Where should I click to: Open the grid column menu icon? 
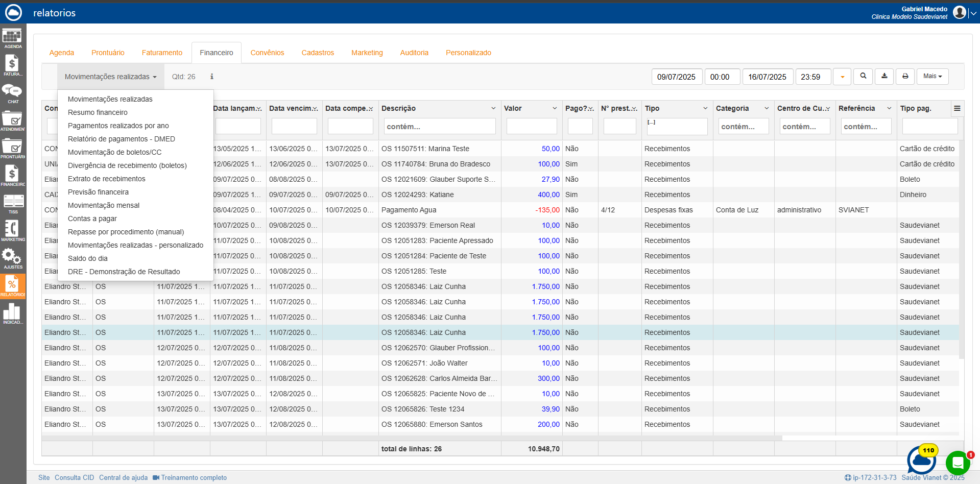click(957, 108)
